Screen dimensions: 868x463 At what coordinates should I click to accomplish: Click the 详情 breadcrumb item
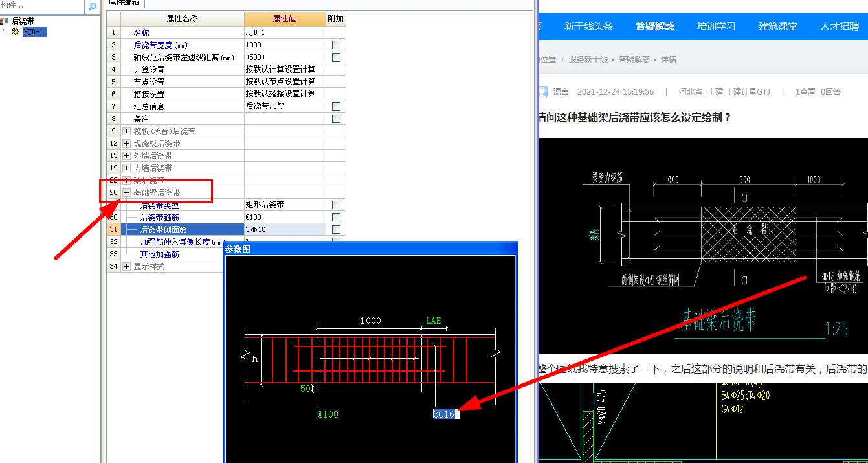pos(669,60)
